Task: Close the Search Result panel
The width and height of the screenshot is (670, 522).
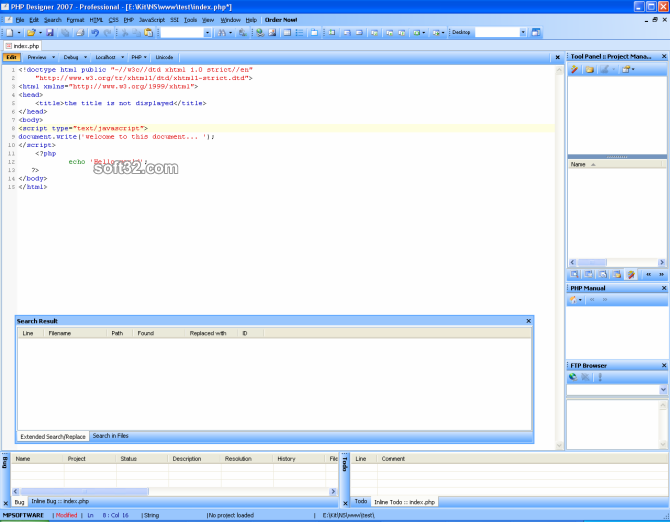Action: coord(528,321)
